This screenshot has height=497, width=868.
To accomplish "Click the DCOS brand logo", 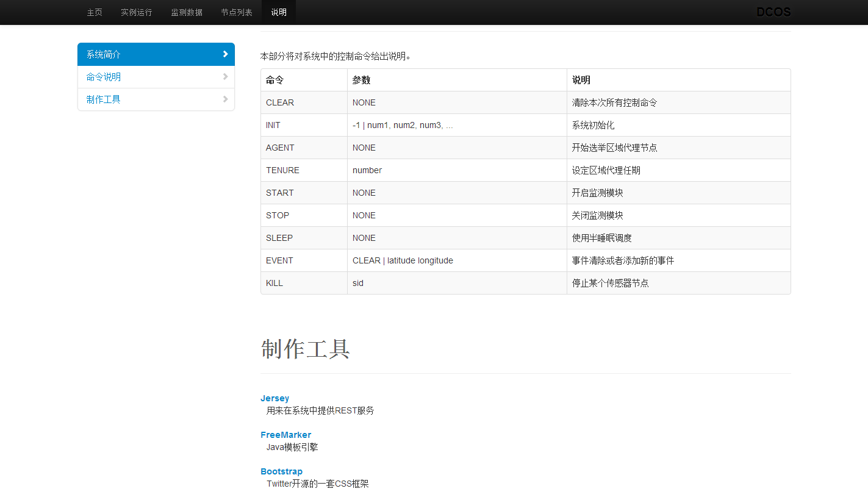I will [773, 12].
